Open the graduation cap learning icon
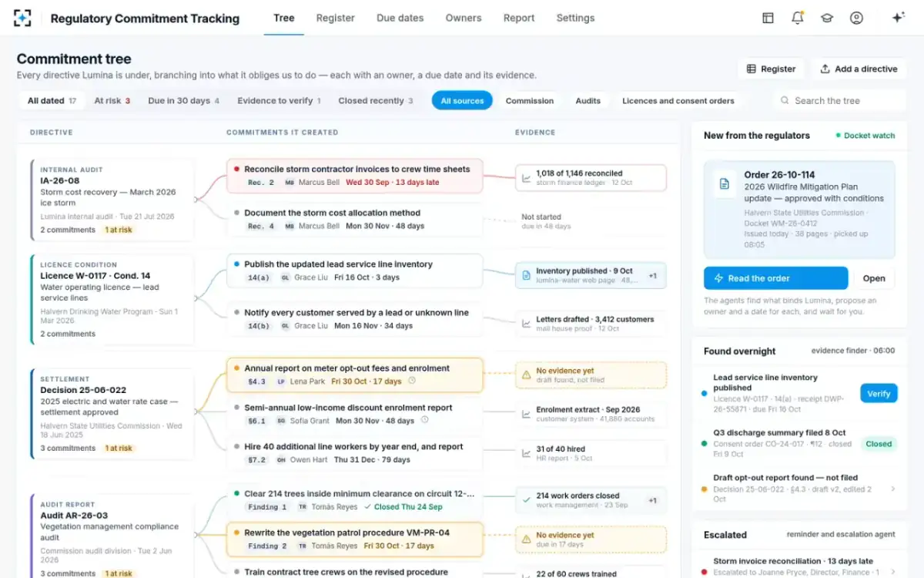924x578 pixels. [x=827, y=18]
